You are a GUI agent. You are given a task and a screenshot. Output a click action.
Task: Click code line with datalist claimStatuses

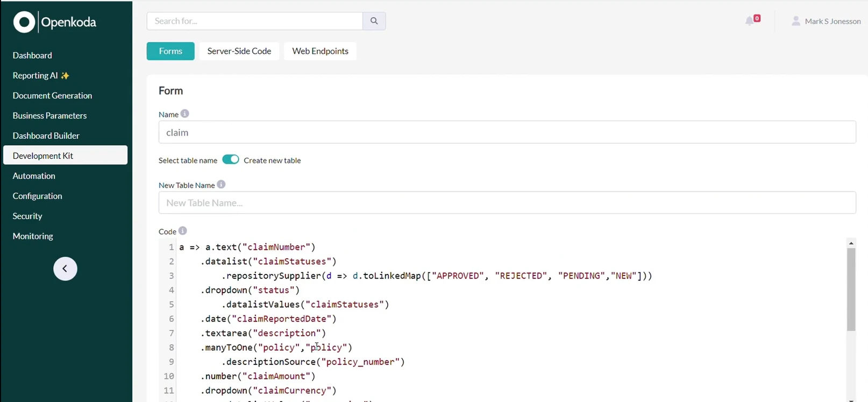coord(268,262)
